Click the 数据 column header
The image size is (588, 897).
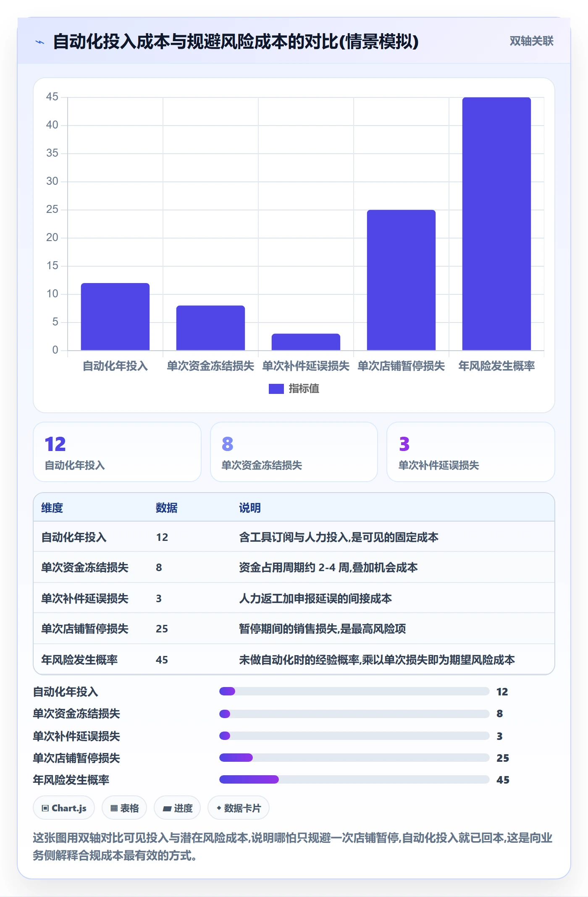[x=167, y=508]
